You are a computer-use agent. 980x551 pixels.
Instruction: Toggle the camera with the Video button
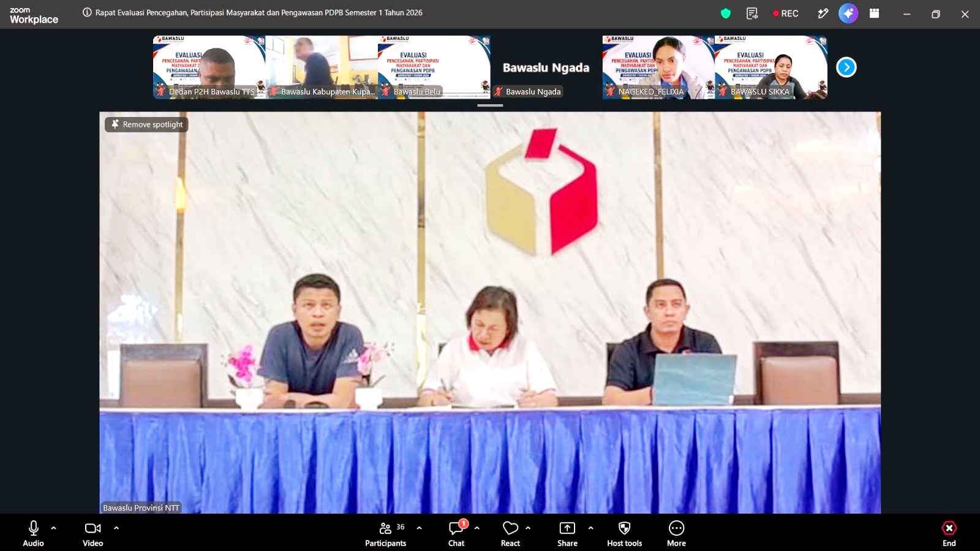[x=93, y=533]
